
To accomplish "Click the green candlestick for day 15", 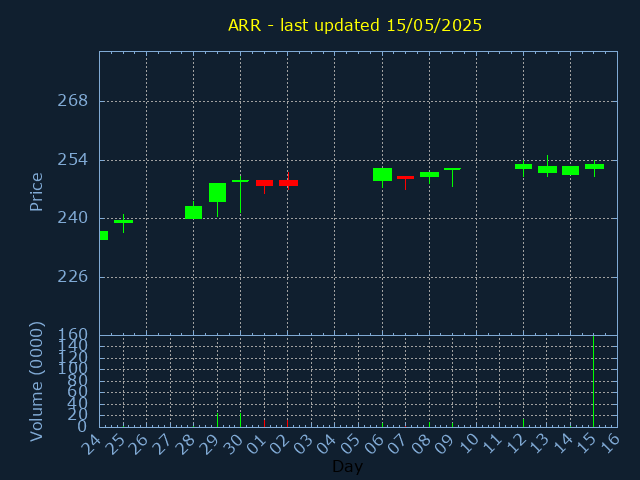I will click(x=594, y=167).
